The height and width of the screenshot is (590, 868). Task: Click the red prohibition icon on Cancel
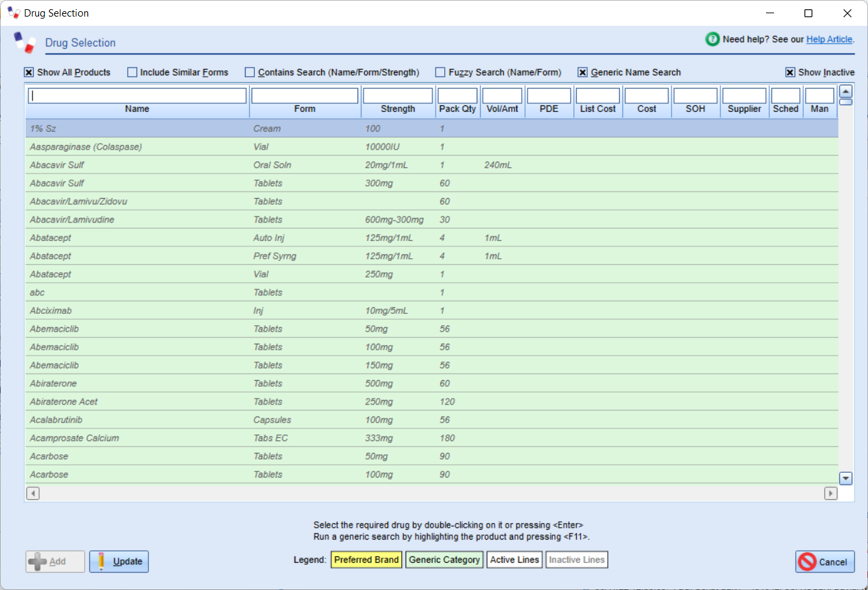coord(809,562)
